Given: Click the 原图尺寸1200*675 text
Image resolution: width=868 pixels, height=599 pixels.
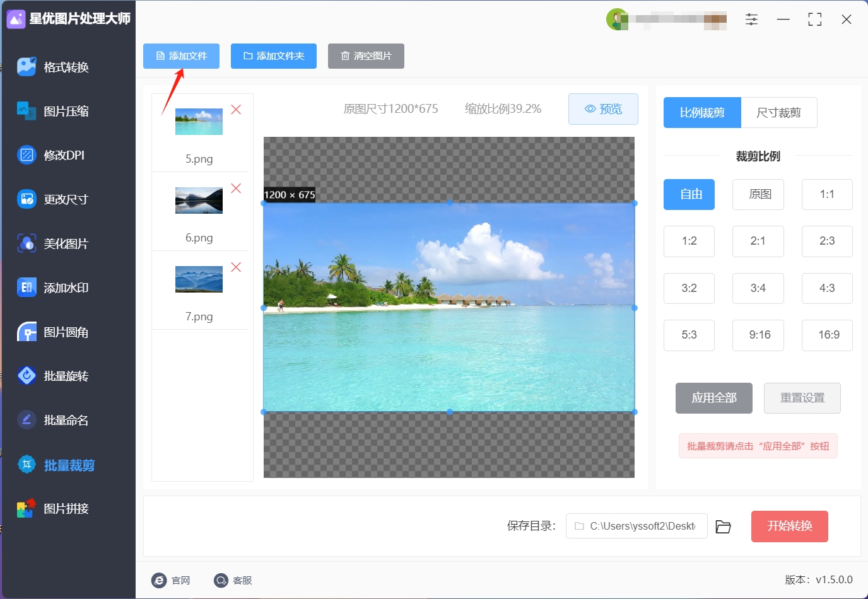Looking at the screenshot, I should (x=390, y=109).
